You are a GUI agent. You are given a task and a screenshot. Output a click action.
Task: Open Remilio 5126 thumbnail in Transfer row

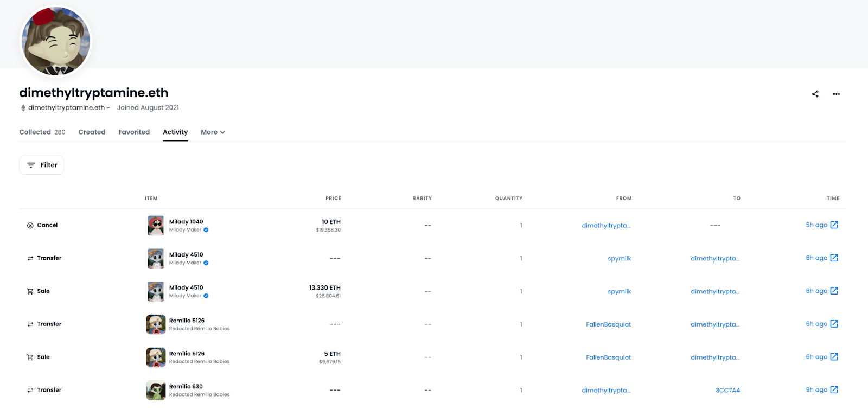(x=156, y=324)
